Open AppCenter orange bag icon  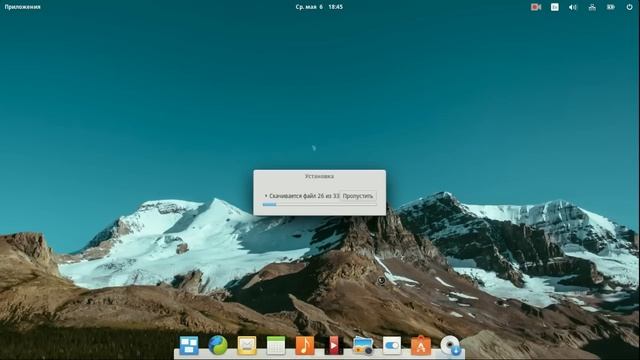[x=421, y=345]
